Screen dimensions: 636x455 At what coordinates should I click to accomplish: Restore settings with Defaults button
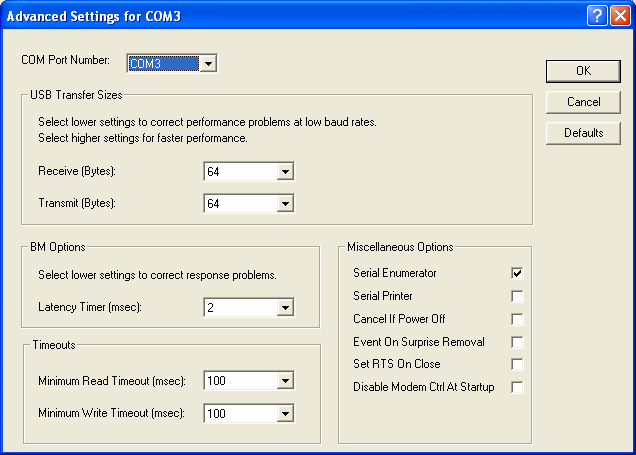click(583, 133)
